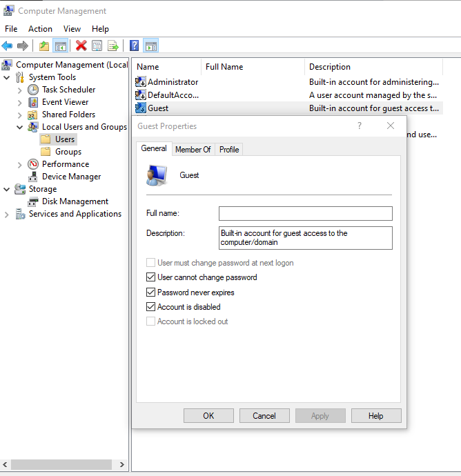
Task: Uncheck Password never expires checkbox
Action: [150, 292]
